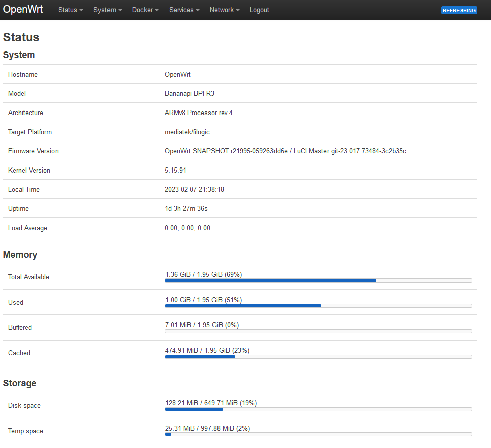Viewport: 491px width, 448px height.
Task: Click the Memory section heading
Action: 20,255
